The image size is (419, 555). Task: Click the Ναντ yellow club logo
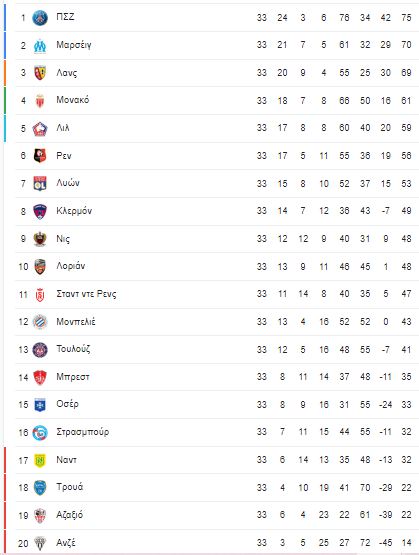pos(40,460)
